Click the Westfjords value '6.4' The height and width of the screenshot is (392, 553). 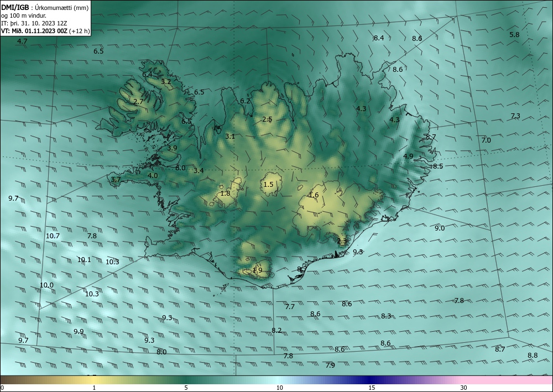(x=147, y=75)
